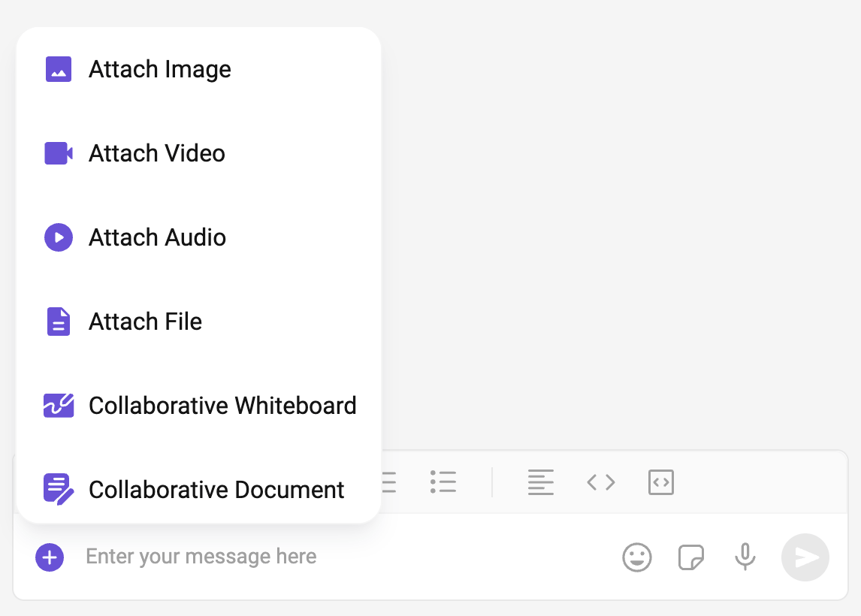This screenshot has height=616, width=861.
Task: Click the purple plus attachment button
Action: 50,557
